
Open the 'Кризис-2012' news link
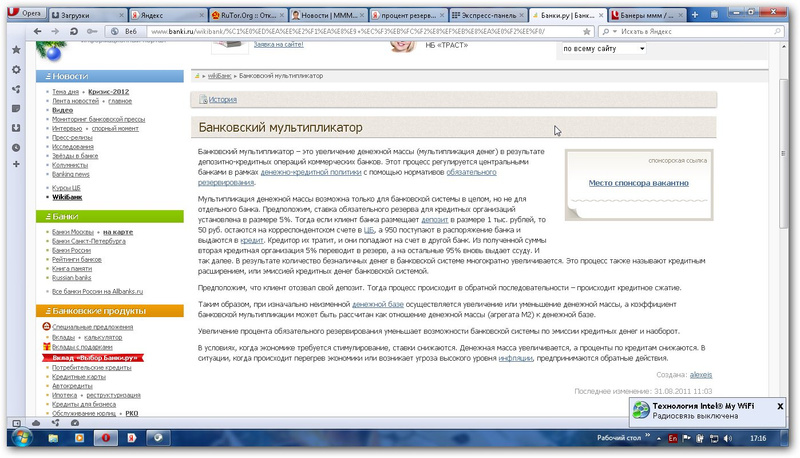[x=109, y=92]
